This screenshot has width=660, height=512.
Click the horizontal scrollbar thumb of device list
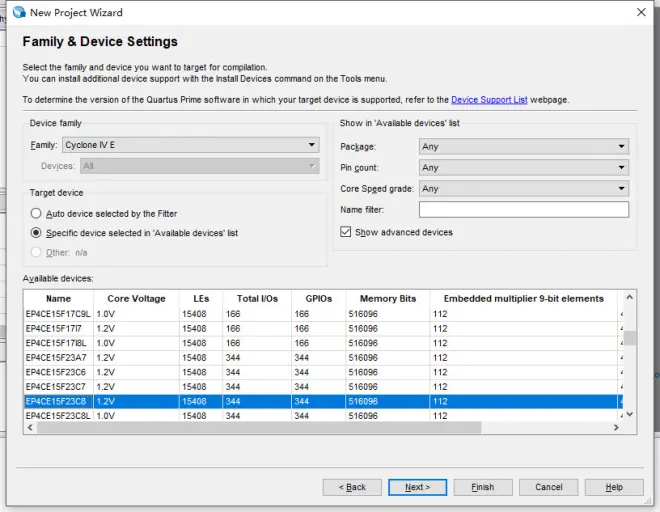pyautogui.click(x=259, y=427)
